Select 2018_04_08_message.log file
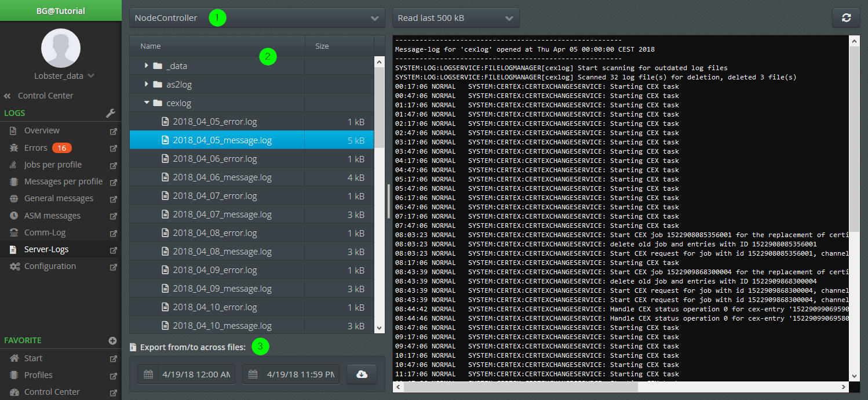The width and height of the screenshot is (868, 400). 252,252
